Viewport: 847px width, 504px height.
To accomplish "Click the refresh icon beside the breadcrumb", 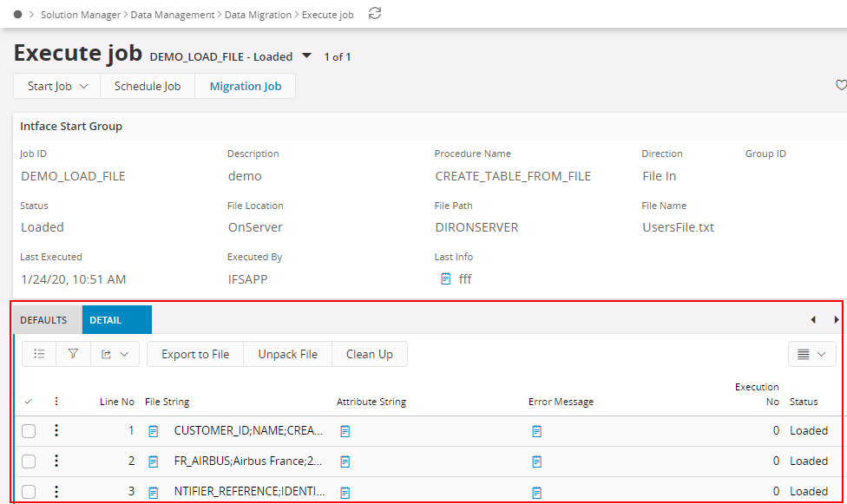I will point(375,13).
